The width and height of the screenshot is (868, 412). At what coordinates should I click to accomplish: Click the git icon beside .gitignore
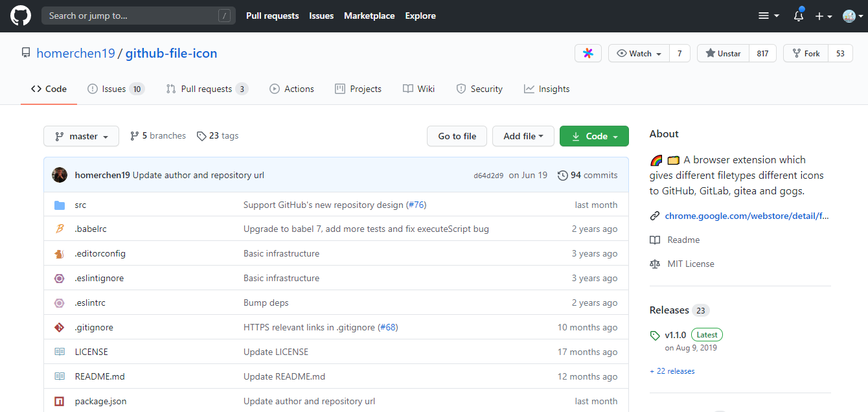pyautogui.click(x=60, y=328)
